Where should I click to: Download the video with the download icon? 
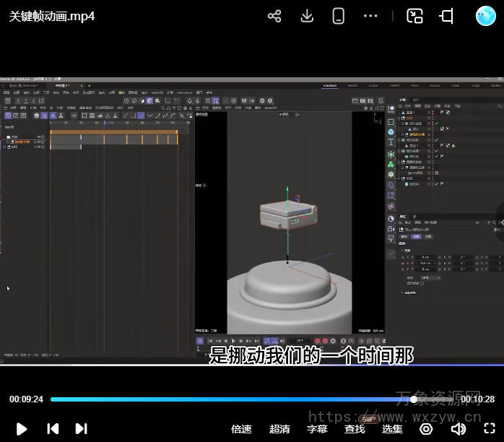(307, 16)
